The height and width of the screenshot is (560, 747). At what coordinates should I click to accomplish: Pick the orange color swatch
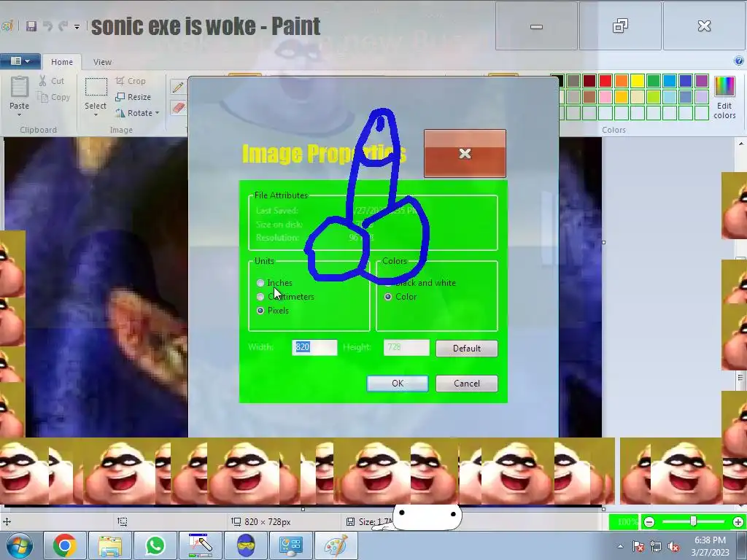pyautogui.click(x=622, y=81)
